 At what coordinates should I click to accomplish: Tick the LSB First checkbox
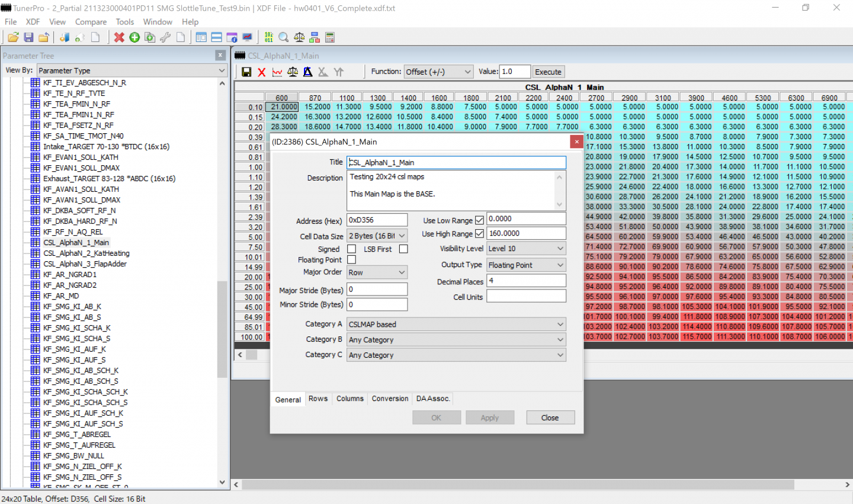403,249
